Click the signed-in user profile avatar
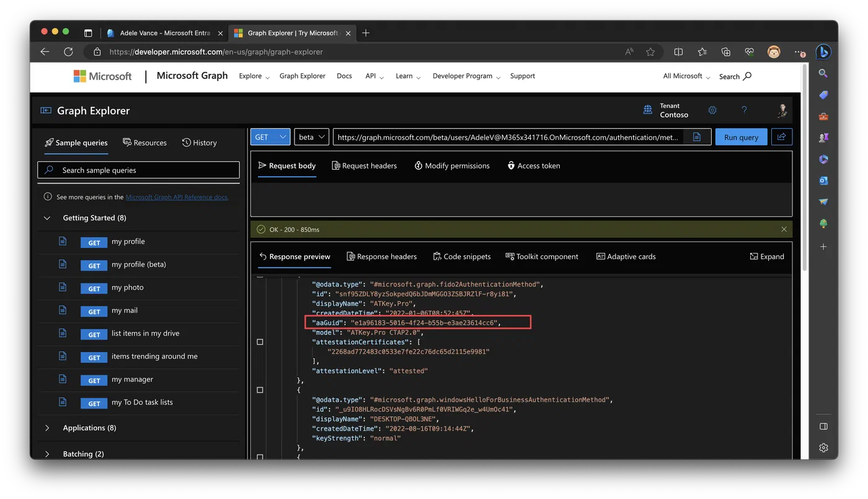Viewport: 868px width, 499px height. (x=782, y=110)
